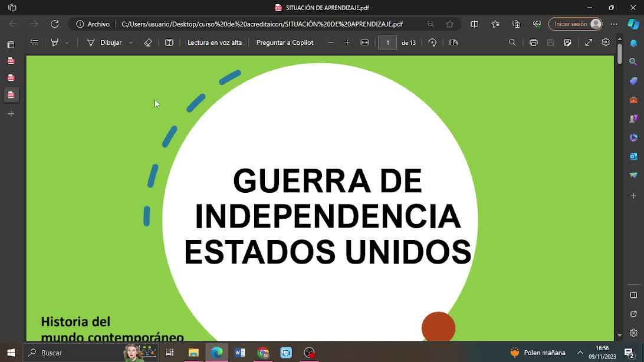Zoom in with plus button

(347, 42)
